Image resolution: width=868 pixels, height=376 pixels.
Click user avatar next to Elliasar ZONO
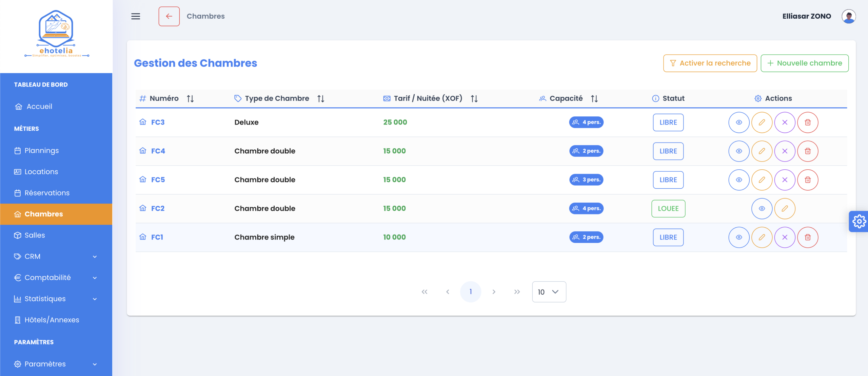[848, 16]
